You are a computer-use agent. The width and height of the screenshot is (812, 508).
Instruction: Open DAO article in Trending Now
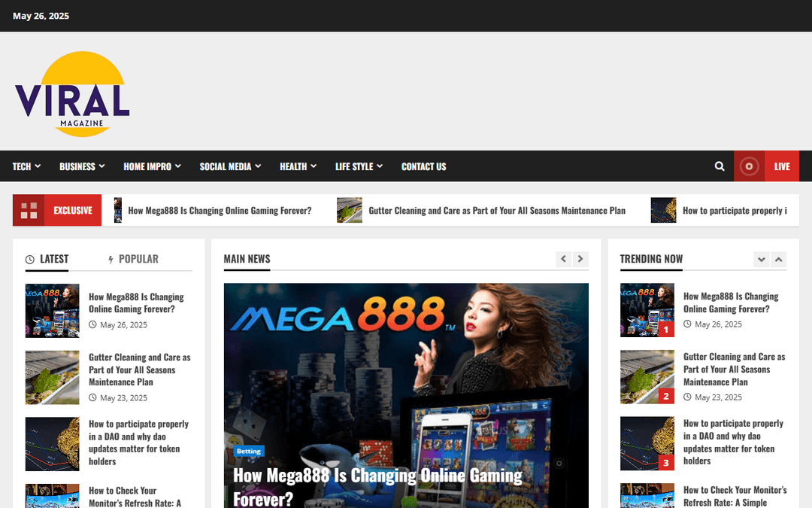point(733,443)
